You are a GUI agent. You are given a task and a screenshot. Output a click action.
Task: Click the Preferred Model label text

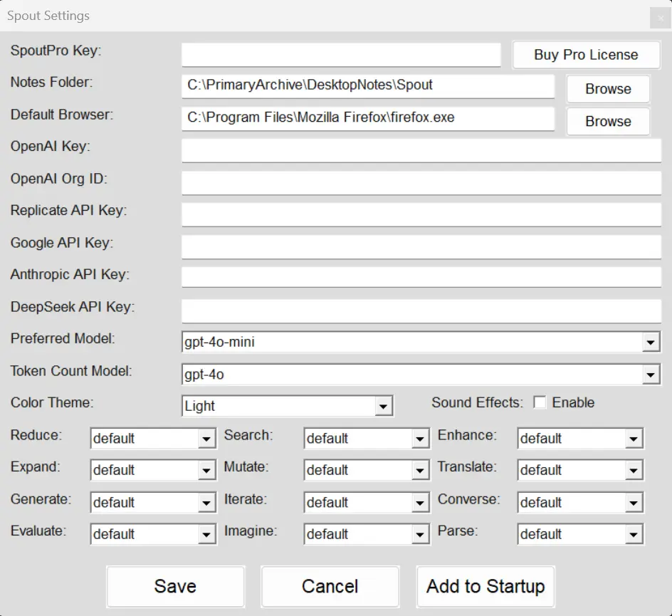[63, 339]
